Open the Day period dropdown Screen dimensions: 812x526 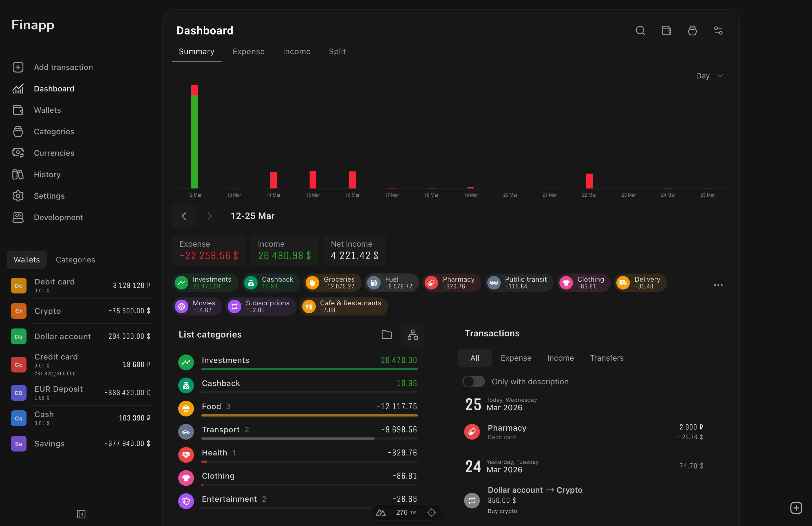pos(709,76)
